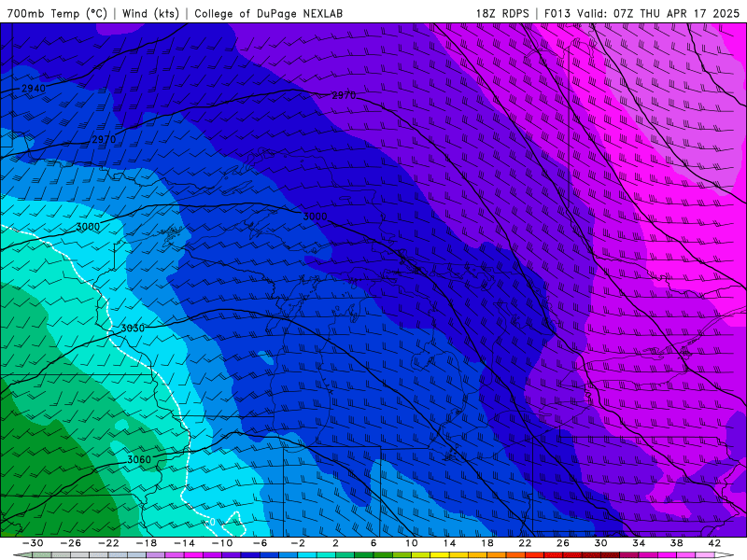Click the 3030 height contour label

[133, 329]
